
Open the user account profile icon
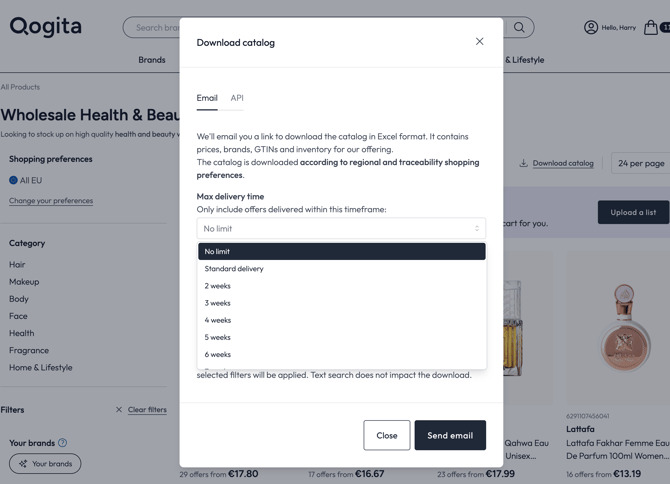(x=591, y=27)
